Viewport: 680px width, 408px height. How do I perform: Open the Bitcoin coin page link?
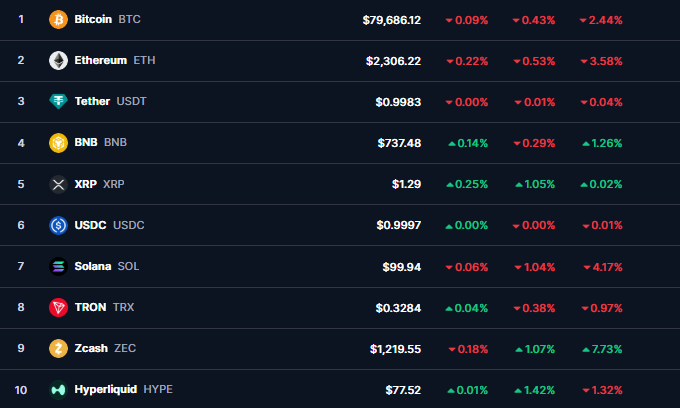click(x=93, y=19)
